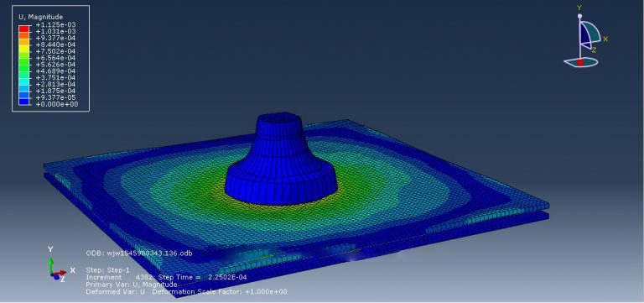
Task: Click the yellow legend swatch at +7.502e-04
Action: 24,48
